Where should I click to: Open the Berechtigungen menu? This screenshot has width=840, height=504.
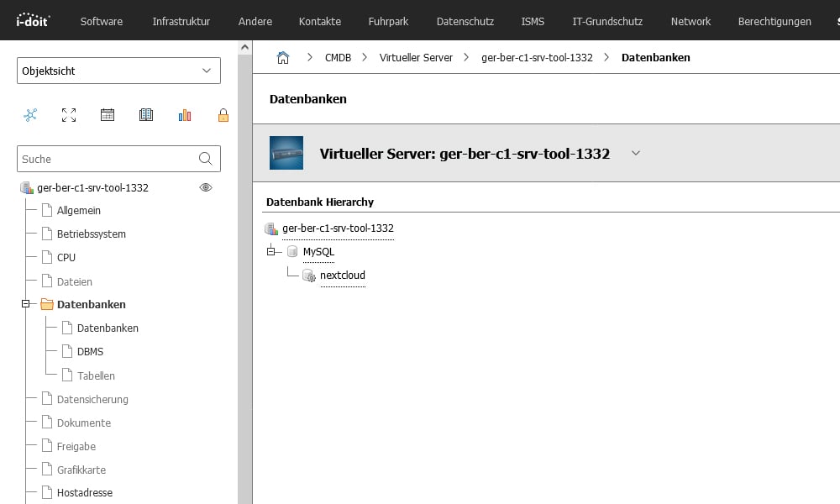tap(774, 22)
